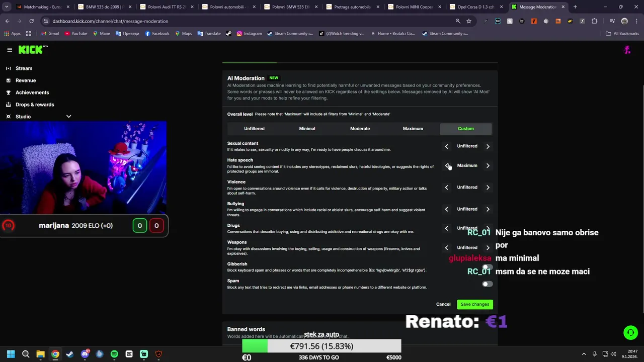Click the color picker eyedropper extension
644x362 pixels.
coord(486,21)
